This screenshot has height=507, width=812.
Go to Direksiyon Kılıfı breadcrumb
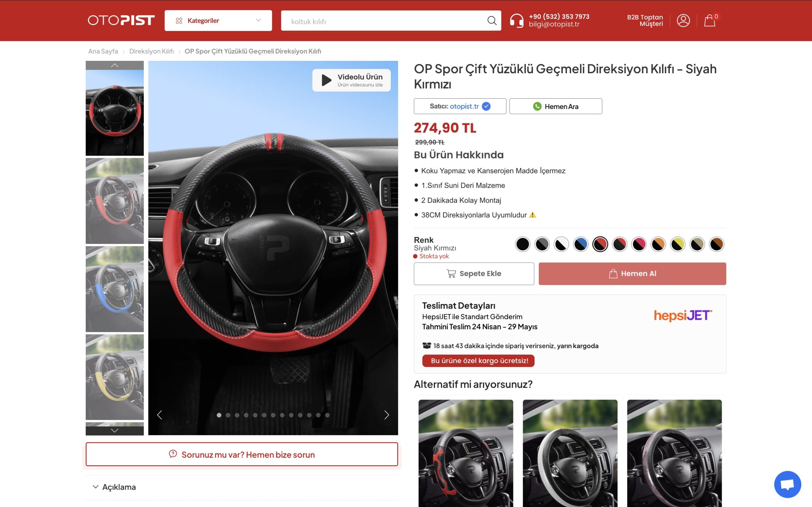coord(151,51)
